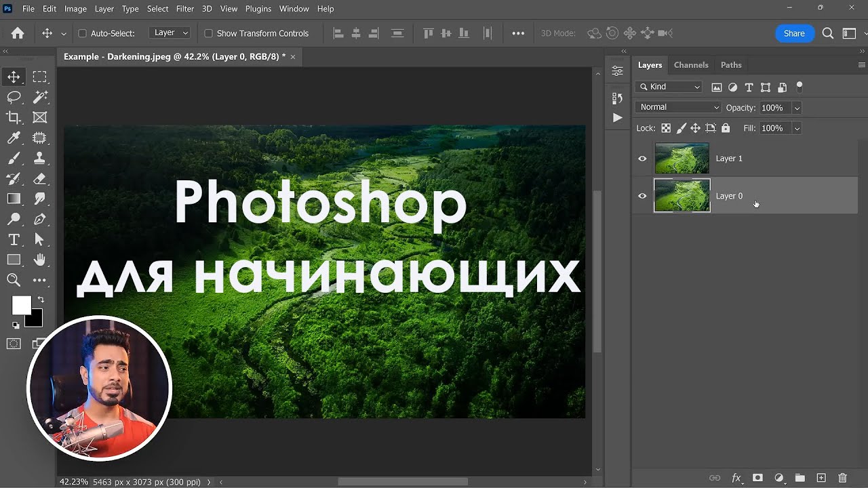
Task: Select the Brush tool
Action: pos(14,159)
